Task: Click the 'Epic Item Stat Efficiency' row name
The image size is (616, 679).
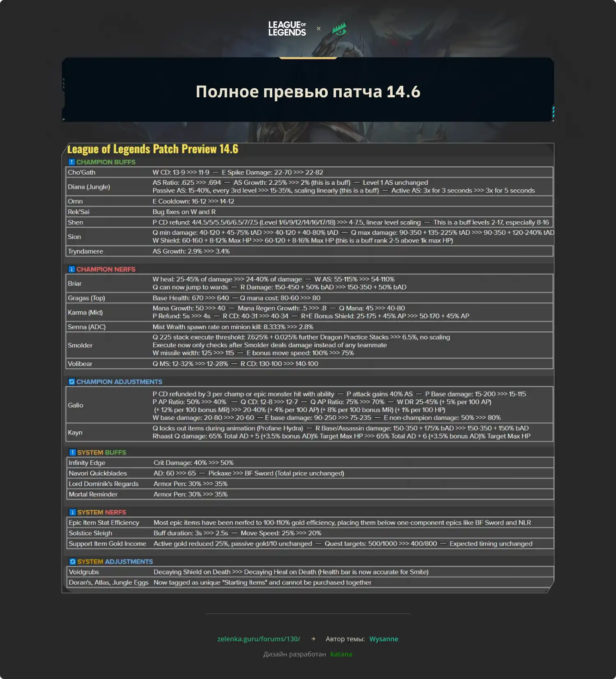Action: 104,523
